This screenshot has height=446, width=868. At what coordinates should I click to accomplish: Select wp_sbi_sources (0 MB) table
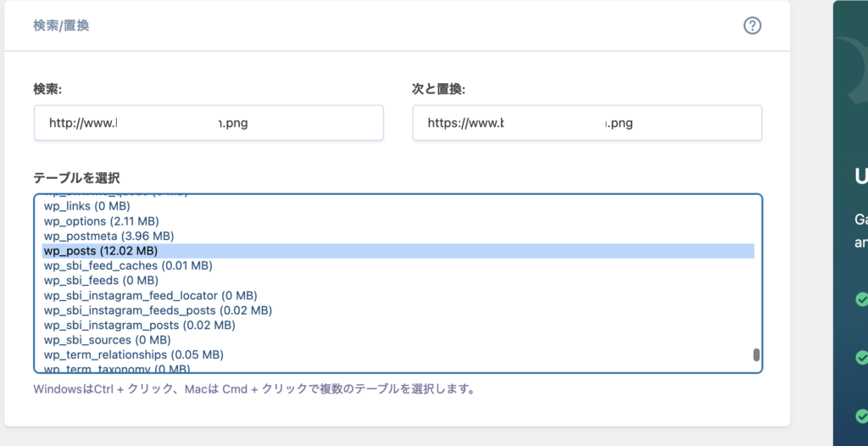pos(106,340)
